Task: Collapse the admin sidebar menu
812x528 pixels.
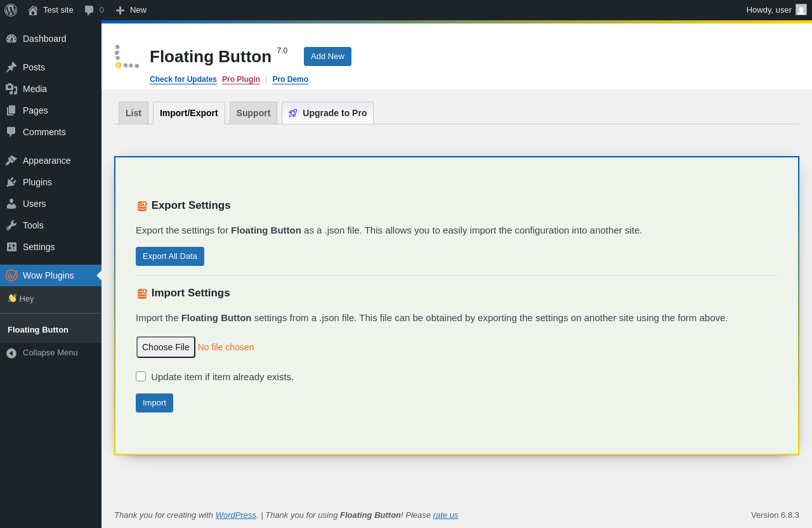Action: click(x=50, y=353)
